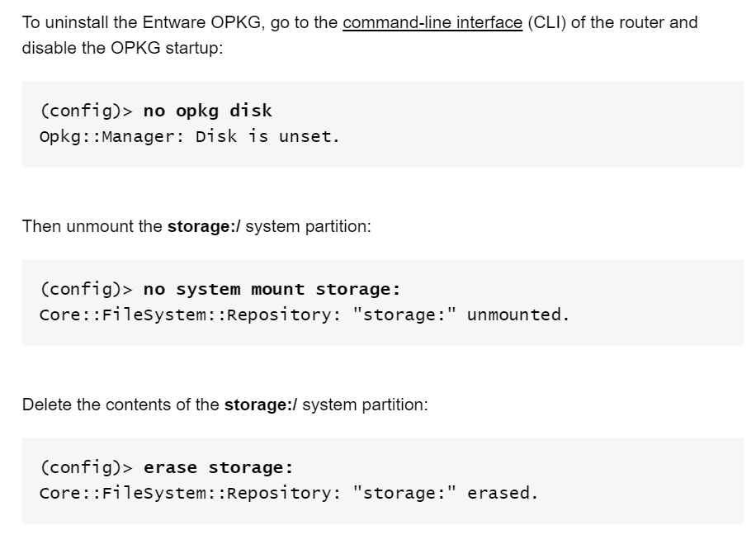This screenshot has width=756, height=549.
Task: Click the 'no system mount storage:' command
Action: (x=272, y=290)
